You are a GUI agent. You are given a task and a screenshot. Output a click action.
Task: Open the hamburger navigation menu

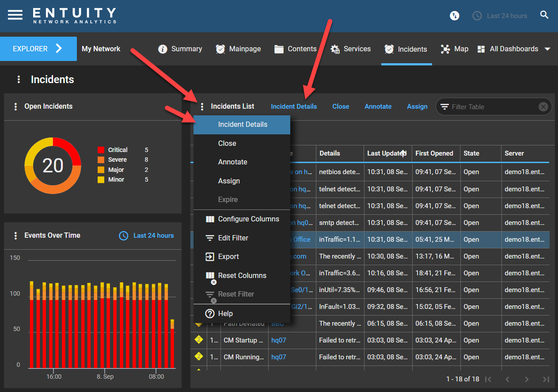point(15,14)
